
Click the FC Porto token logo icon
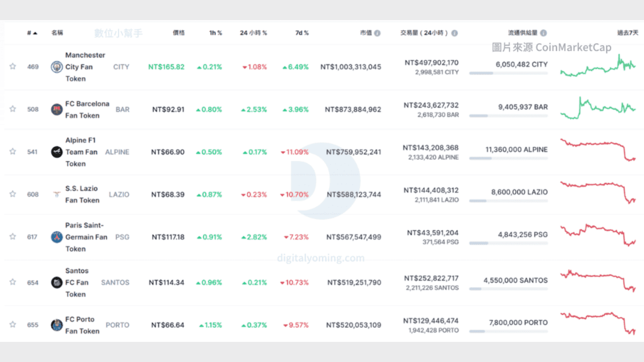[57, 325]
